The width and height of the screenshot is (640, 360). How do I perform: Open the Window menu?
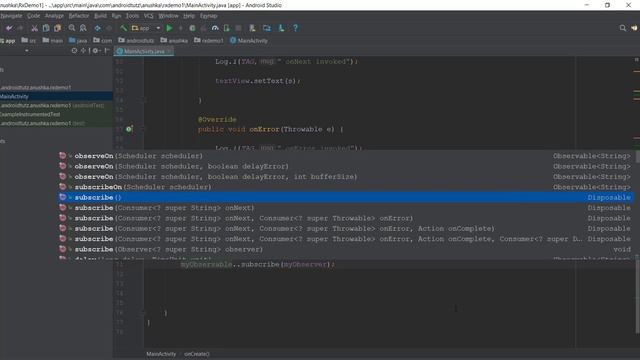[x=169, y=16]
